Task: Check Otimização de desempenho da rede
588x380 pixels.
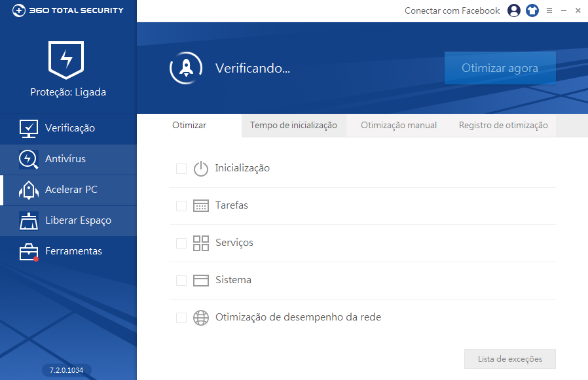Action: (x=181, y=317)
